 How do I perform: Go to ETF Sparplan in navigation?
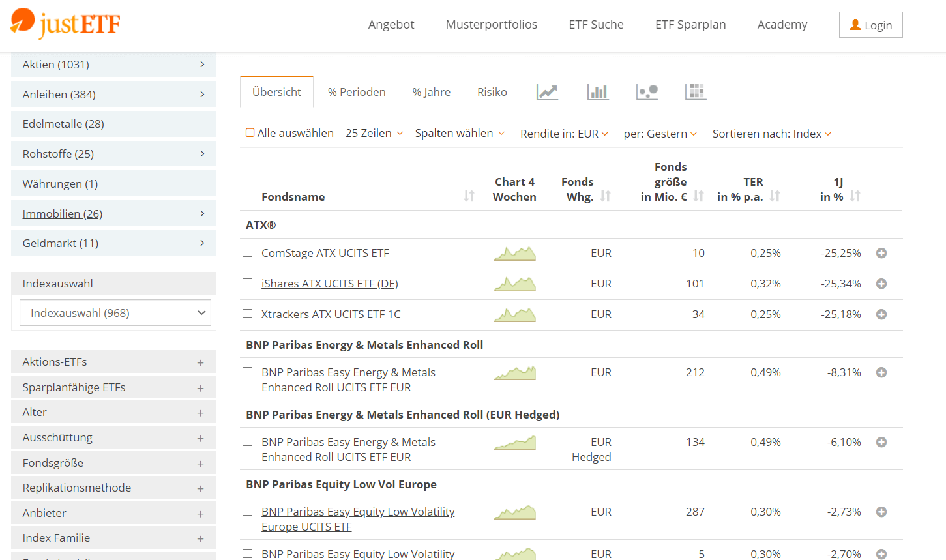coord(690,25)
